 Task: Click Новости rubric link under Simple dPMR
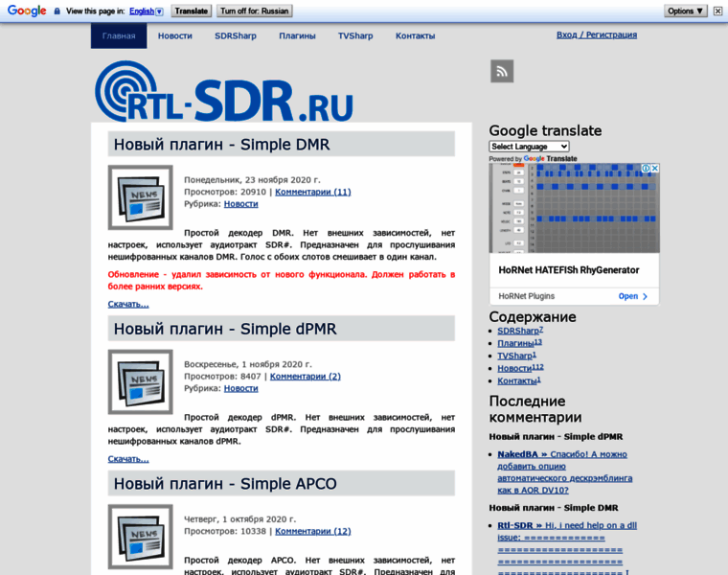coord(241,388)
